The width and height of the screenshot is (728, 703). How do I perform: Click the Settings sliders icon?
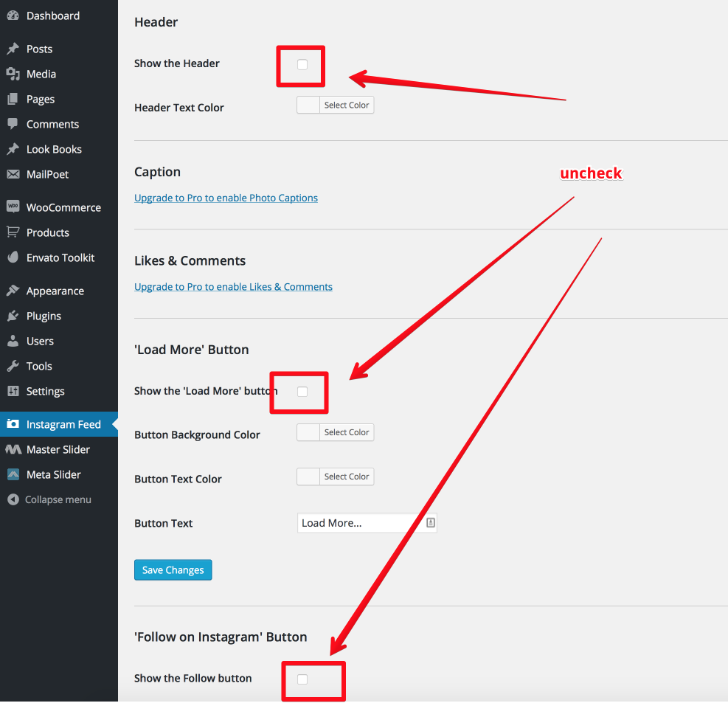click(13, 391)
